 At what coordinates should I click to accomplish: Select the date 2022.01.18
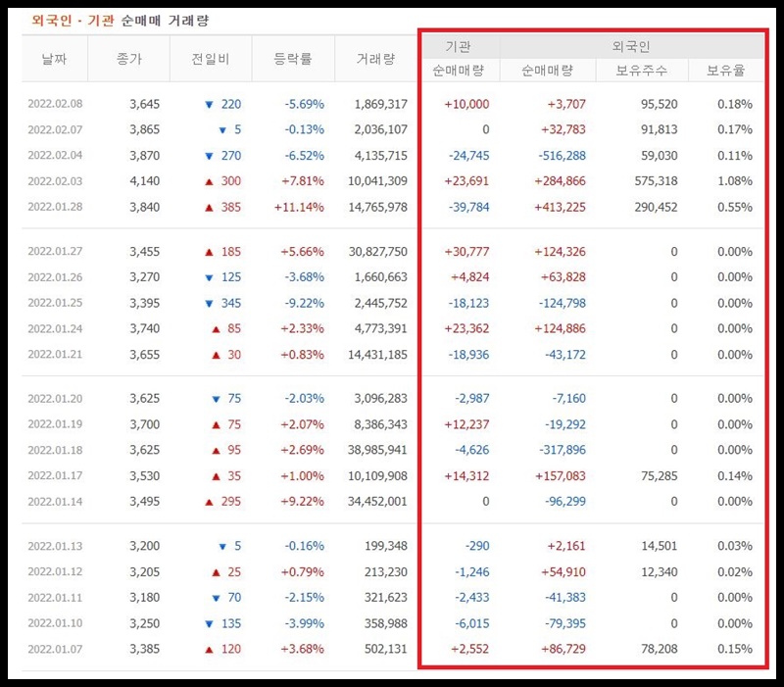(55, 450)
